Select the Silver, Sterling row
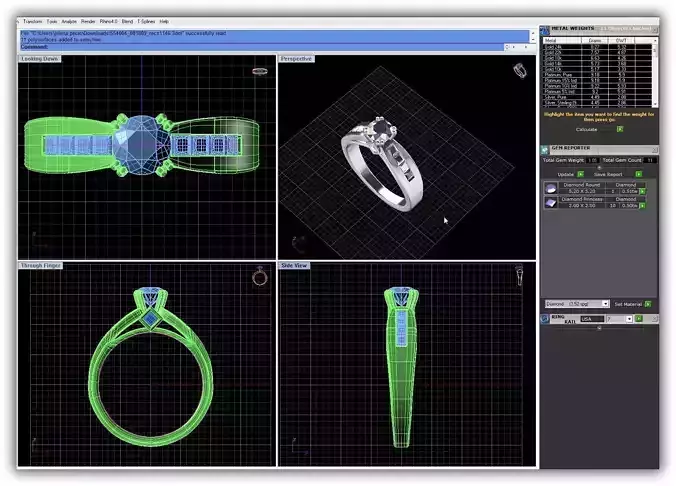This screenshot has height=486, width=676. point(598,103)
